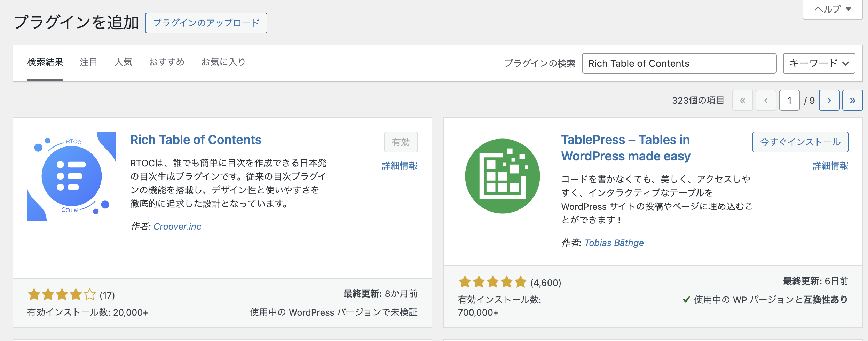This screenshot has height=341, width=868.
Task: Click the five-star rating of TablePress
Action: click(x=492, y=282)
